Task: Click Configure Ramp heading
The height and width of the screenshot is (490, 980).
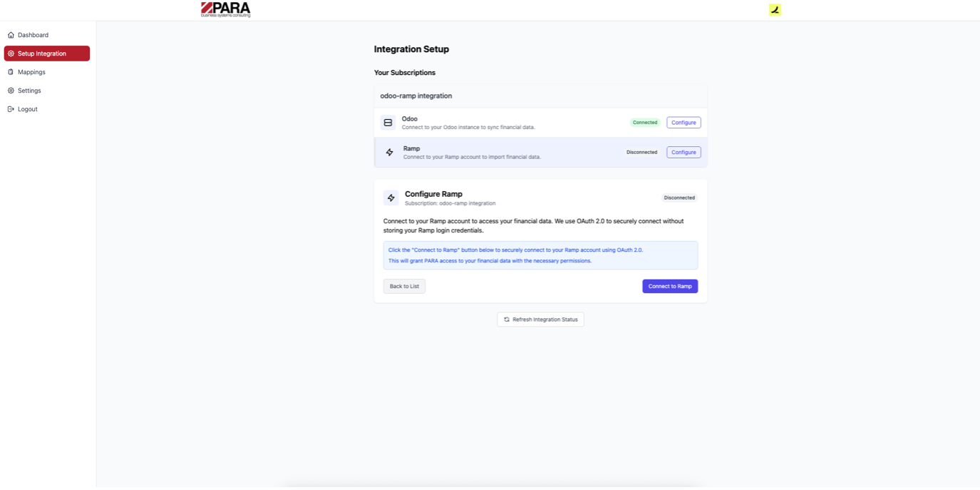Action: coord(433,194)
